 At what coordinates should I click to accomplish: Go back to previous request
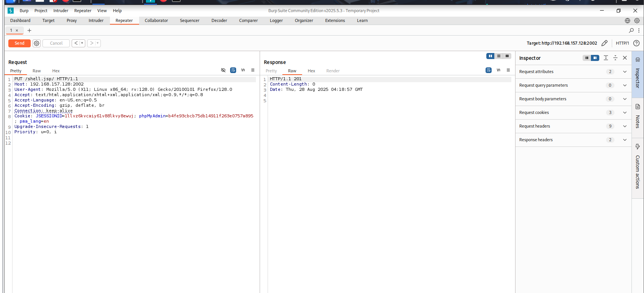pos(76,43)
